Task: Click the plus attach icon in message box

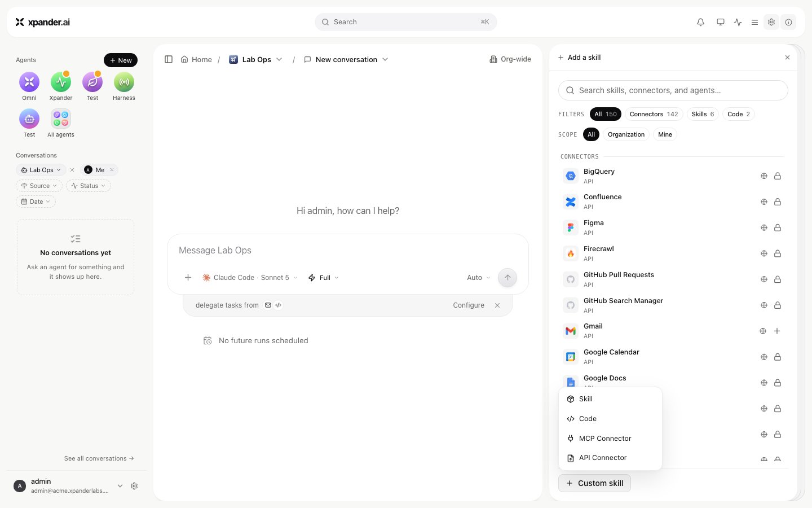Action: coord(188,277)
